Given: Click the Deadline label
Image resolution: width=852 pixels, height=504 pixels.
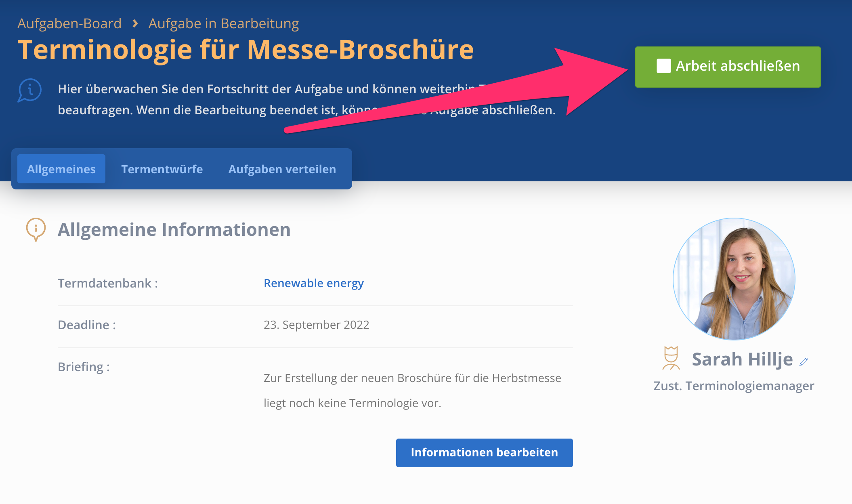Looking at the screenshot, I should 87,325.
